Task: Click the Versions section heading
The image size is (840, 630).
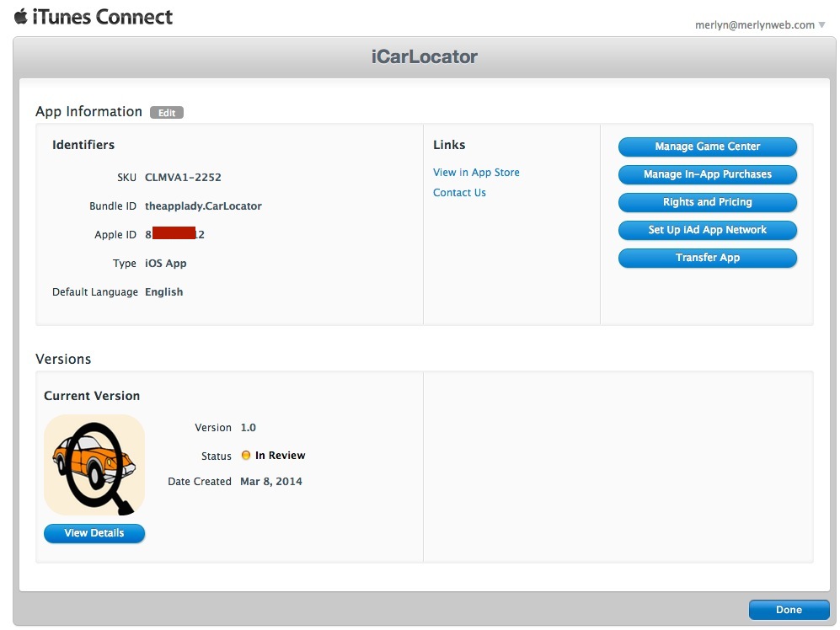Action: coord(63,359)
